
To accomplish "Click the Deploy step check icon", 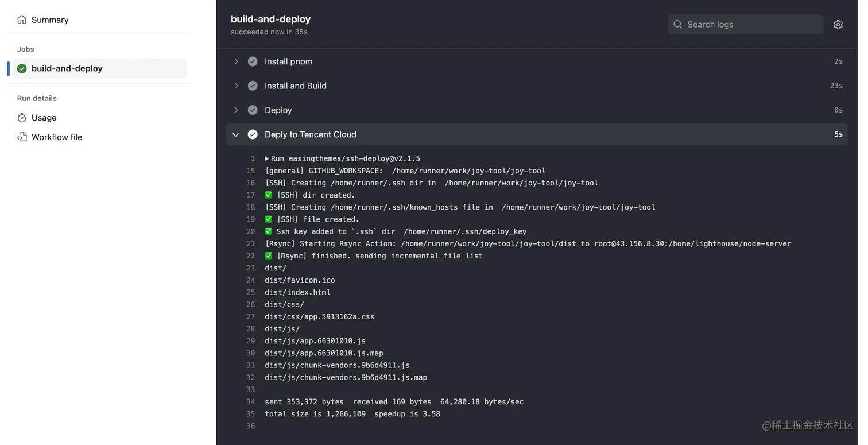I will (253, 110).
